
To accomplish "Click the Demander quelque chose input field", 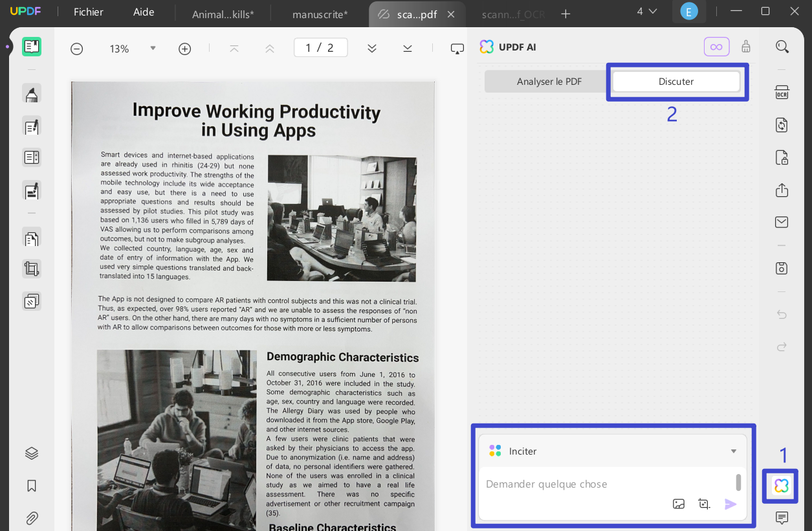I will point(605,484).
